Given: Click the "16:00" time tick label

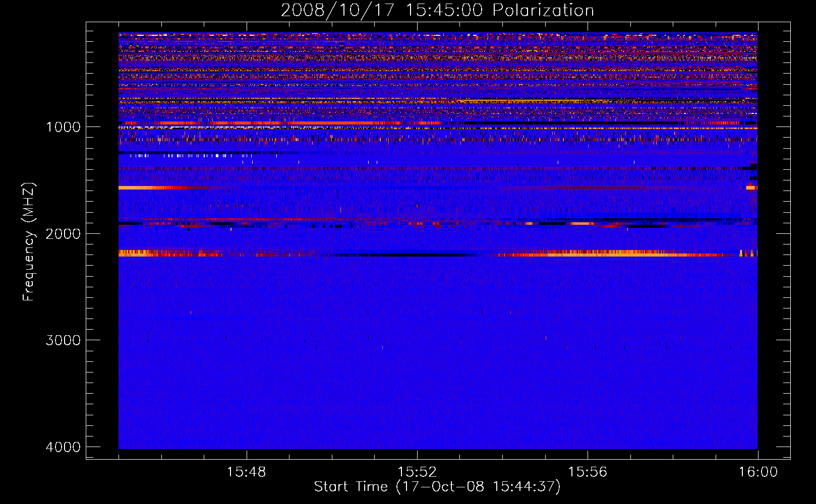Looking at the screenshot, I should [758, 472].
